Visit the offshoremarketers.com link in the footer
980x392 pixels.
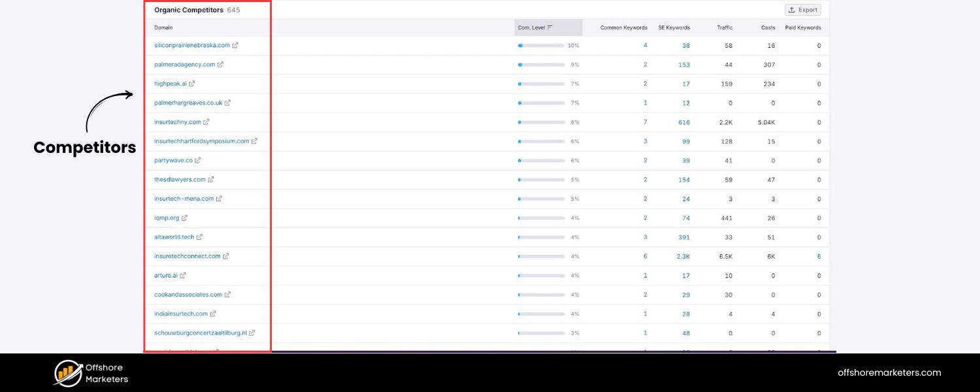[889, 372]
